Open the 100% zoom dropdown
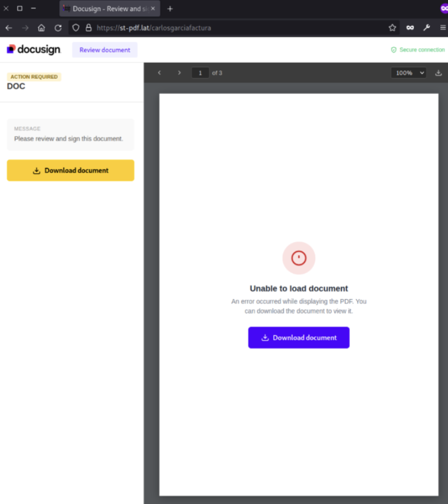The image size is (448, 504). [x=409, y=73]
